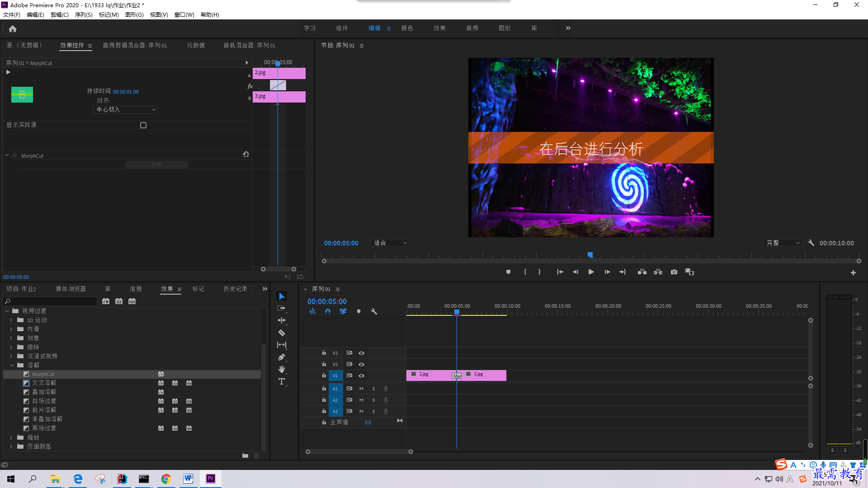
Task: Open the 序列(S) menu
Action: [84, 15]
